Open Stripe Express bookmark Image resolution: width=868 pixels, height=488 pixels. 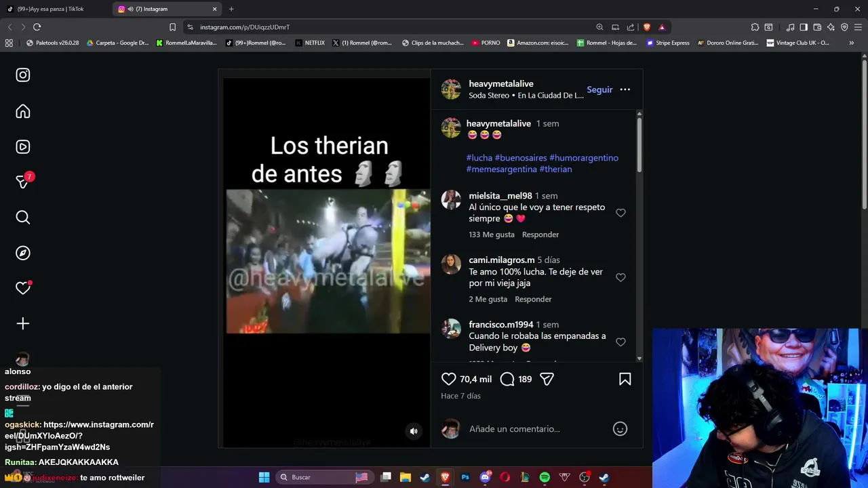point(668,43)
